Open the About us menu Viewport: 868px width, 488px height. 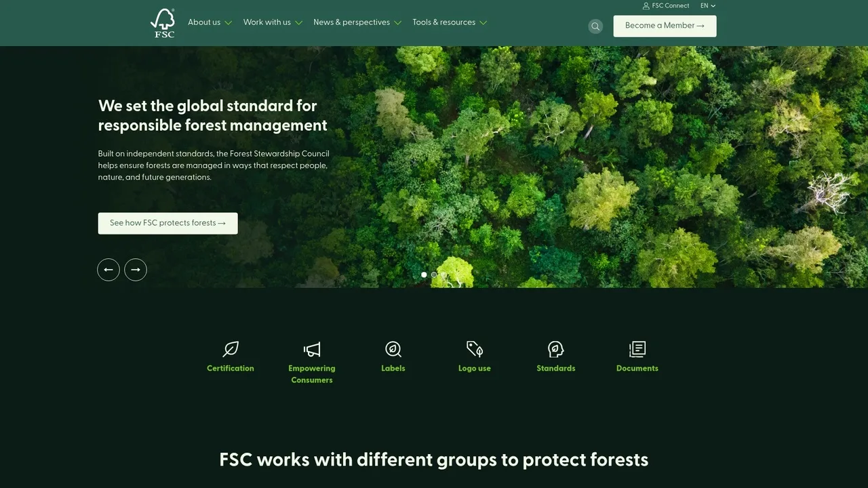[204, 22]
